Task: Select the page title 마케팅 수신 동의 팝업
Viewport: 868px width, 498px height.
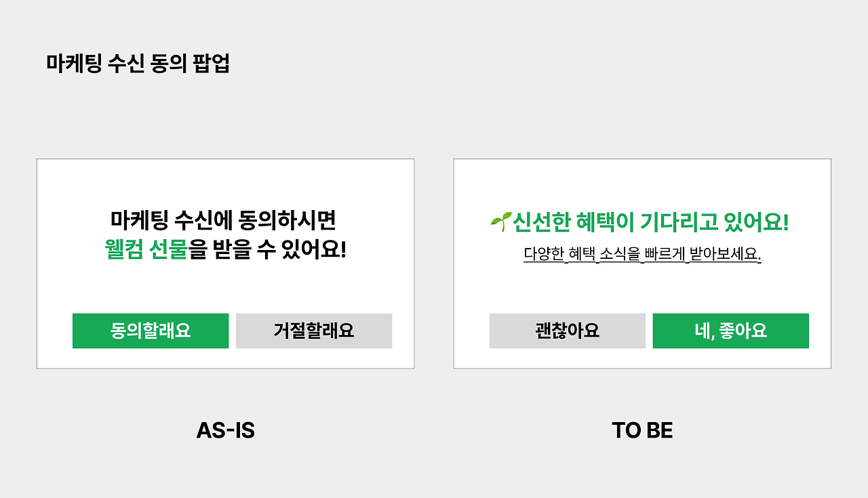Action: coord(138,64)
